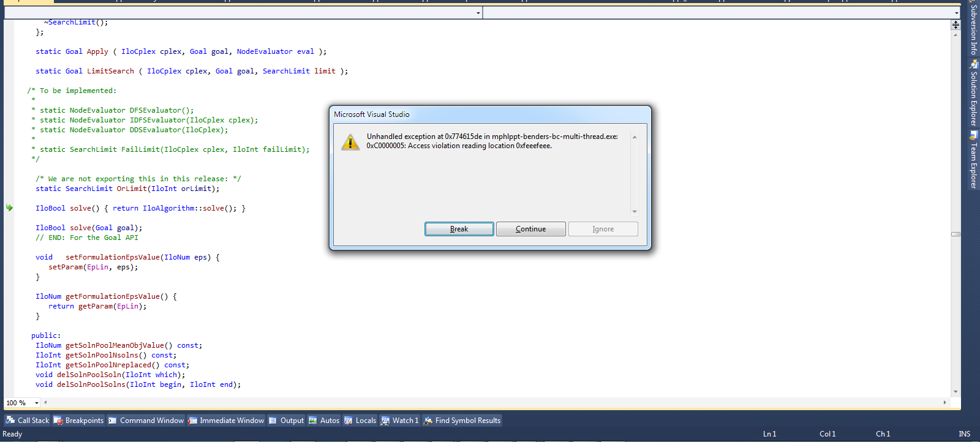Click 'Ch 1' in the status bar

point(883,434)
